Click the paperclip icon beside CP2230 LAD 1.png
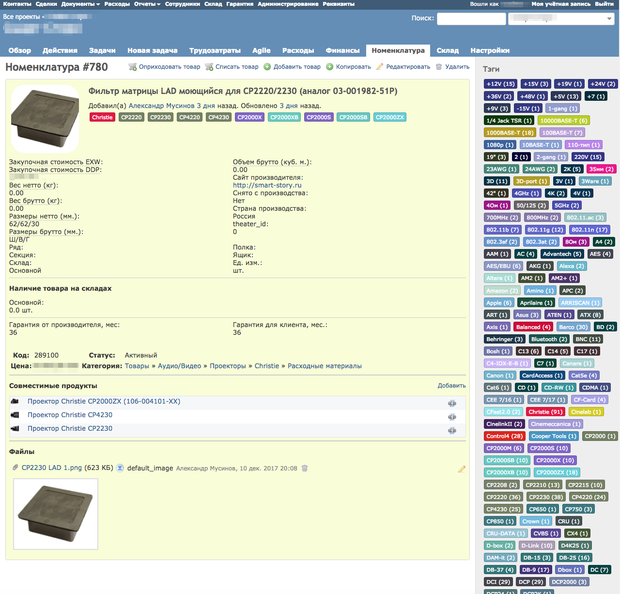This screenshot has height=594, width=620. click(x=15, y=468)
